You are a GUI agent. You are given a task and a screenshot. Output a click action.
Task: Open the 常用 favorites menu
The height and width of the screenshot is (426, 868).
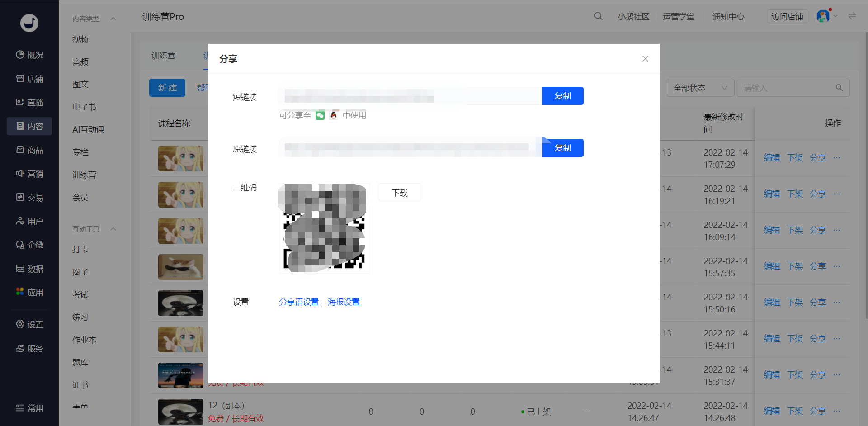[29, 408]
